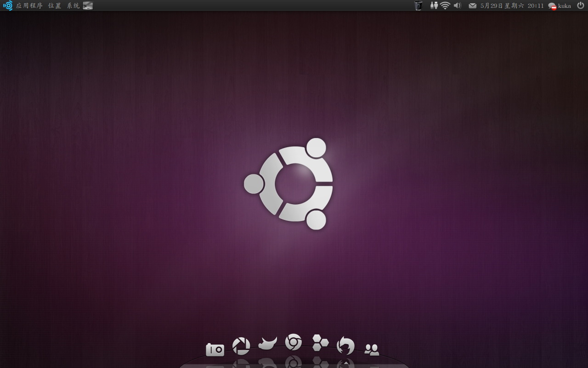Open the Wi-Fi network indicator
The width and height of the screenshot is (588, 368).
tap(445, 6)
